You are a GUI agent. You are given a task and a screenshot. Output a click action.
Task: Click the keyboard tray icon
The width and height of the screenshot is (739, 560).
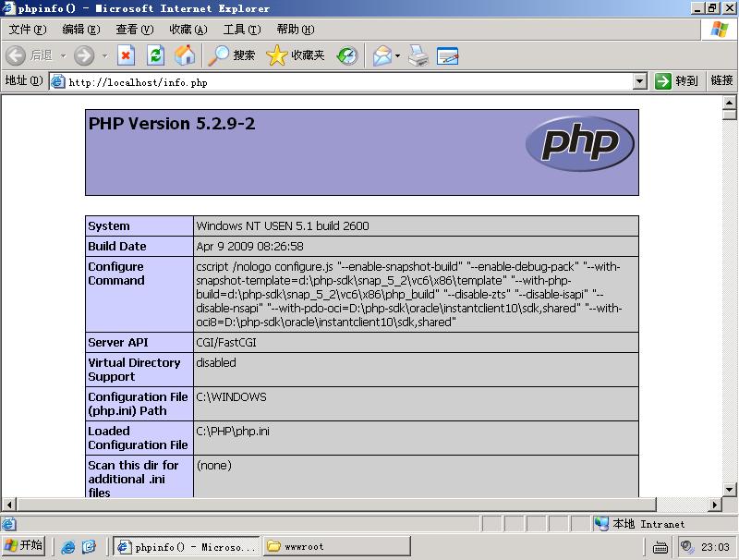click(x=660, y=547)
